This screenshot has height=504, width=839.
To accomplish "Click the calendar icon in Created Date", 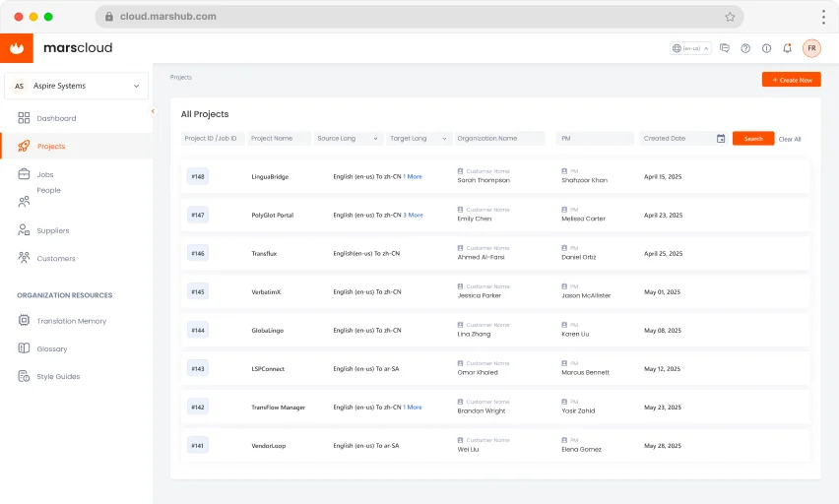I will pyautogui.click(x=721, y=139).
